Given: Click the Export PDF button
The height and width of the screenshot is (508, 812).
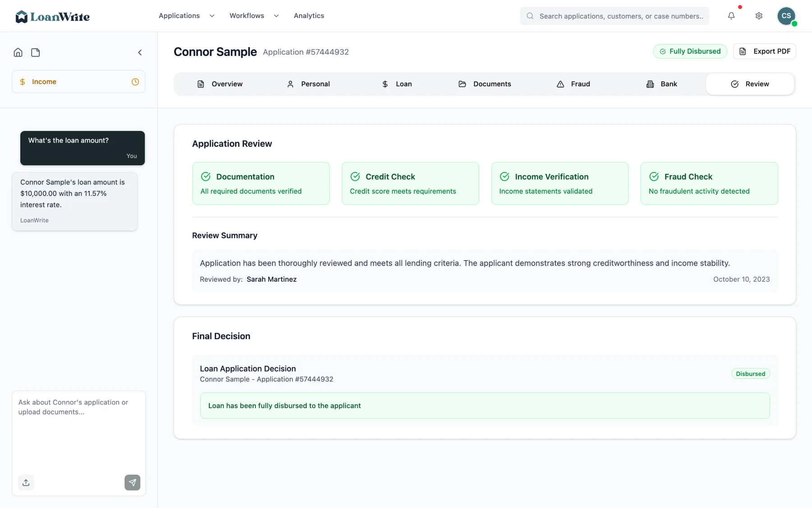Looking at the screenshot, I should click(x=765, y=51).
